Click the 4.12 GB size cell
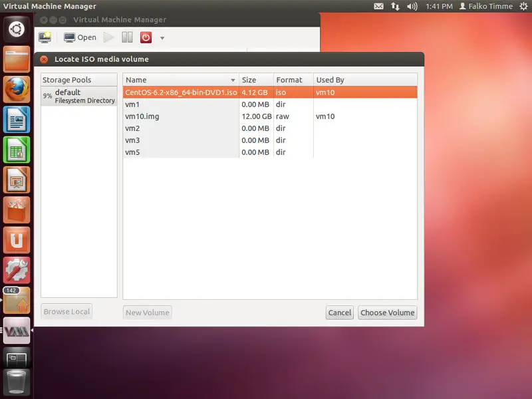Image resolution: width=532 pixels, height=399 pixels. pos(255,92)
